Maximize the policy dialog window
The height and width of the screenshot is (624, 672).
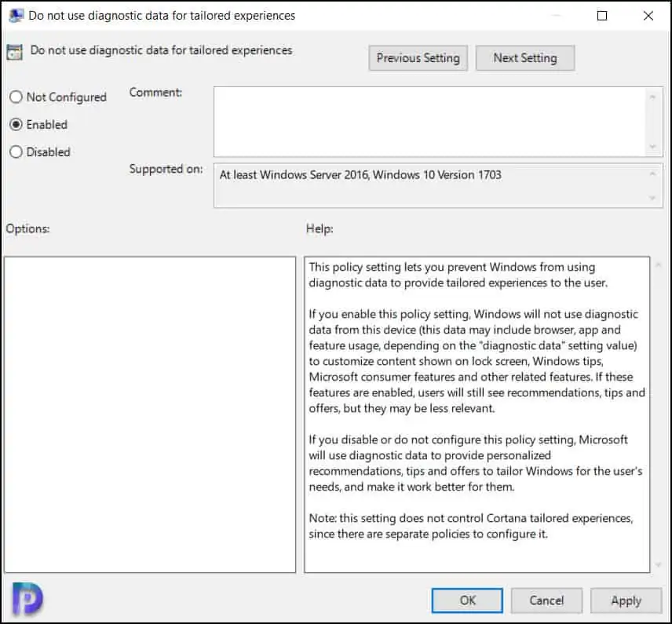click(x=601, y=16)
